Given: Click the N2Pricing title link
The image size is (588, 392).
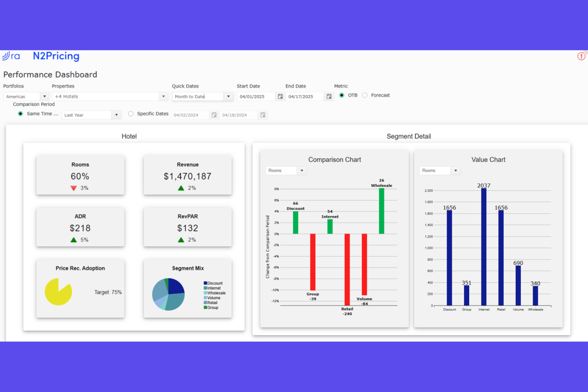Looking at the screenshot, I should (56, 56).
